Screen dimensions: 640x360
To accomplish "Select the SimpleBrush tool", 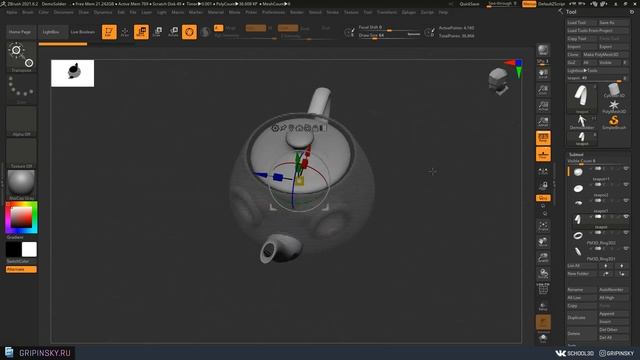I will 614,122.
